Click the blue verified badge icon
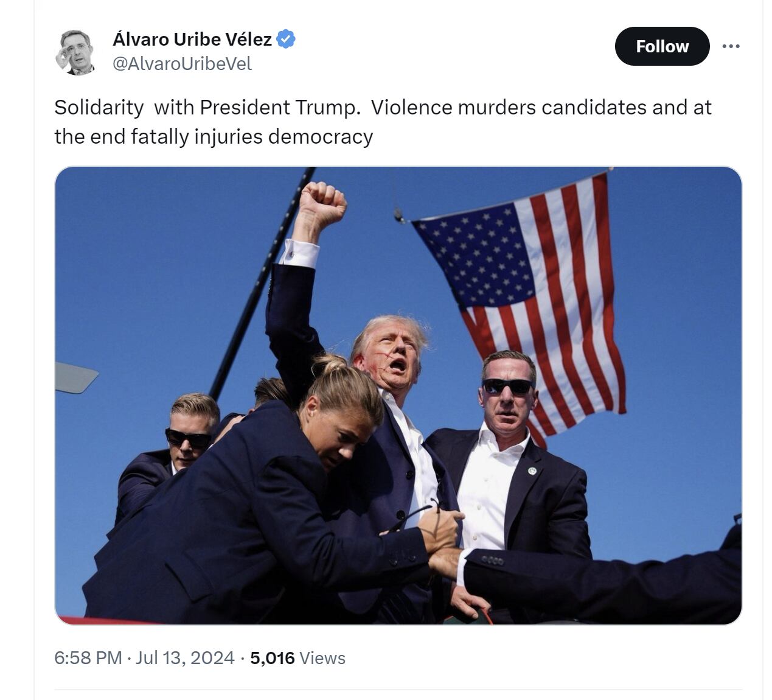Image resolution: width=772 pixels, height=700 pixels. (x=286, y=39)
